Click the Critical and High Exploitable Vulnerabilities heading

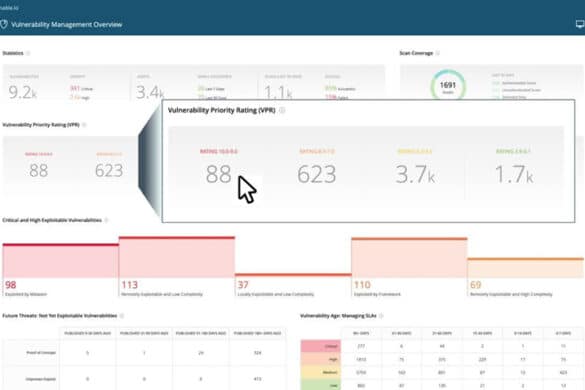pyautogui.click(x=52, y=220)
